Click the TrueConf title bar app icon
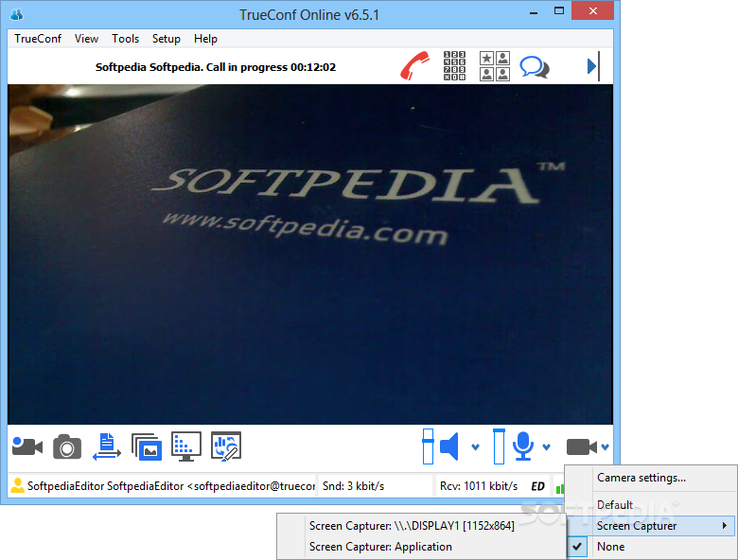Viewport: 738px width, 560px height. point(16,14)
